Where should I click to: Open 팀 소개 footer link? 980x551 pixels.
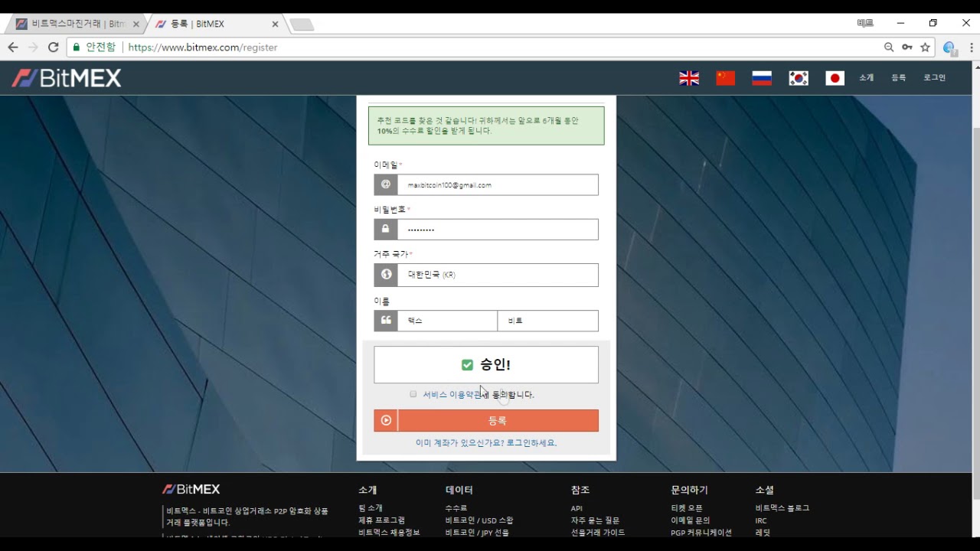[371, 508]
